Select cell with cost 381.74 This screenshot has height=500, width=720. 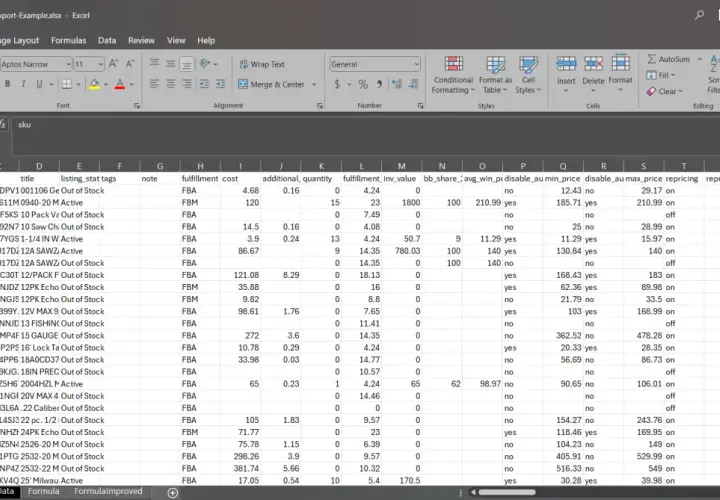click(240, 468)
